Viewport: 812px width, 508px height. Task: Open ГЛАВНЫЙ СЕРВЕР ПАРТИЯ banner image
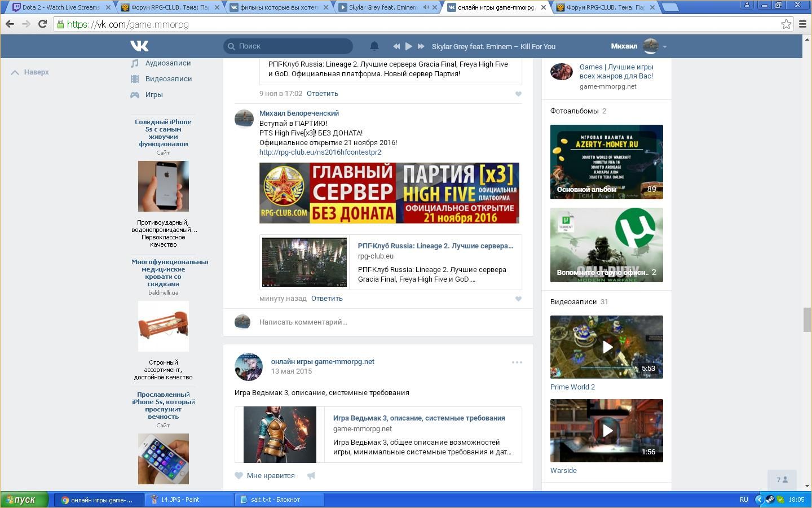(x=389, y=193)
